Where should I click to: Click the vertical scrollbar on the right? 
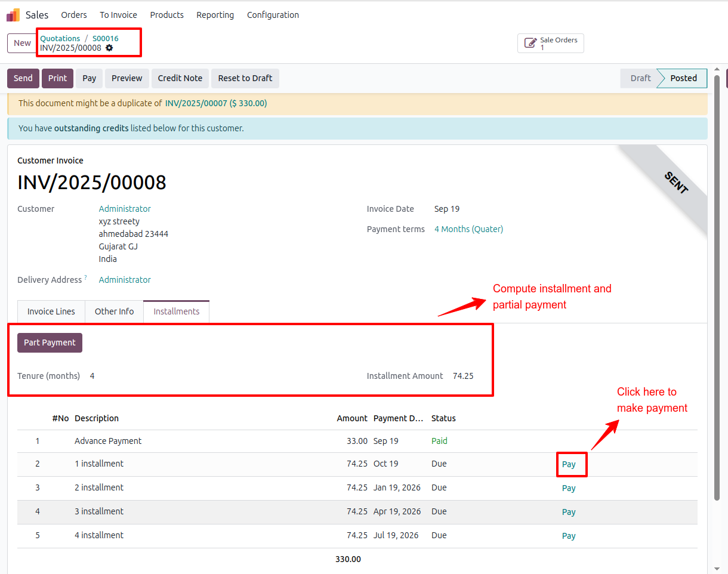[717, 288]
